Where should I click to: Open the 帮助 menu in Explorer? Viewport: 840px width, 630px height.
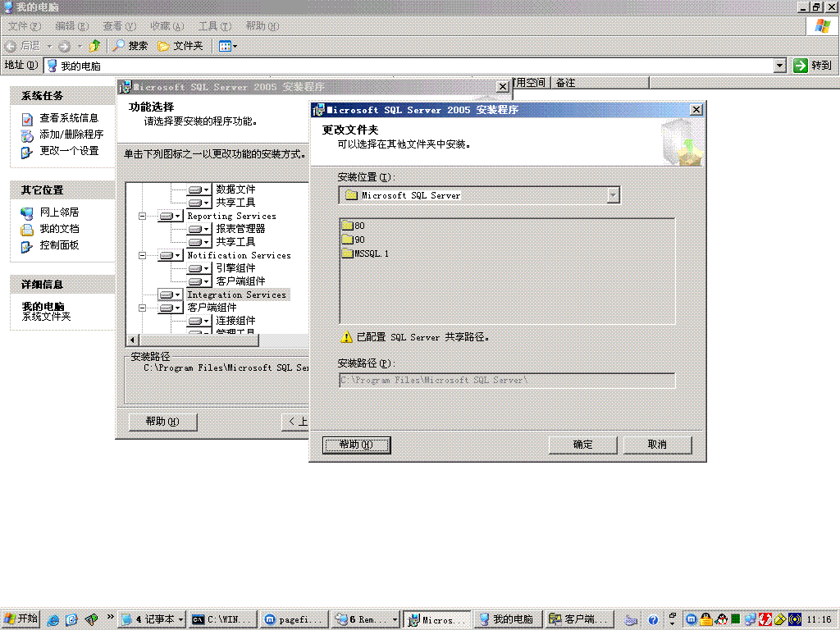262,25
